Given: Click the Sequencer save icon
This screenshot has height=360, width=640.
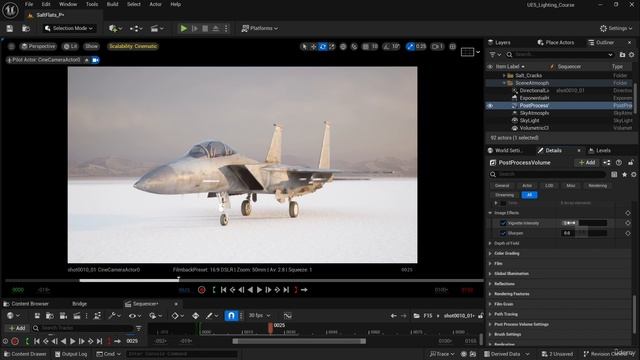Looking at the screenshot, I should coord(37,316).
